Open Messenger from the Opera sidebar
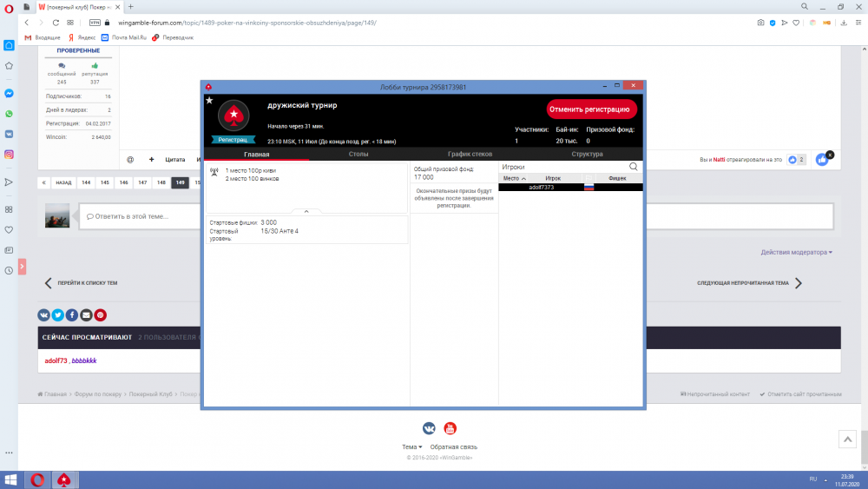Viewport: 868px width, 489px height. pyautogui.click(x=9, y=93)
